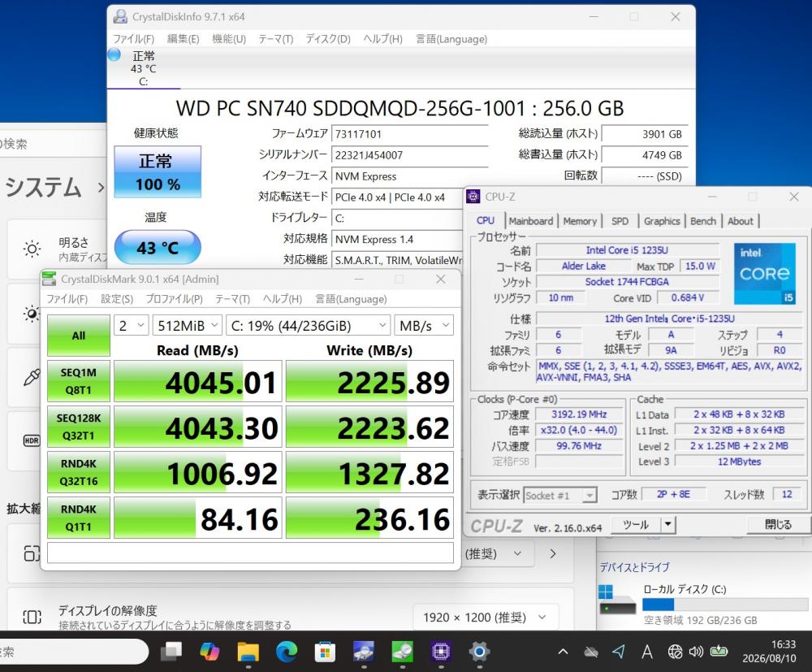The width and height of the screenshot is (812, 672).
Task: Click blue health status circle for C:
Action: coord(114,54)
